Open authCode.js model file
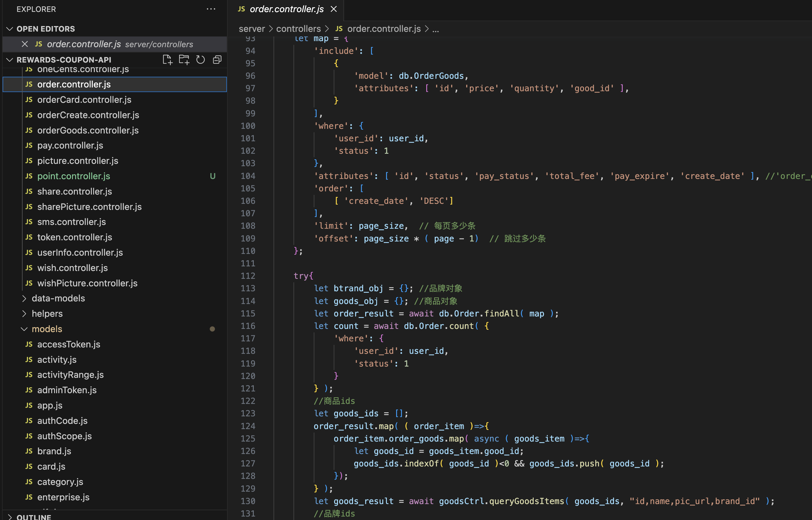812x520 pixels. [115, 421]
